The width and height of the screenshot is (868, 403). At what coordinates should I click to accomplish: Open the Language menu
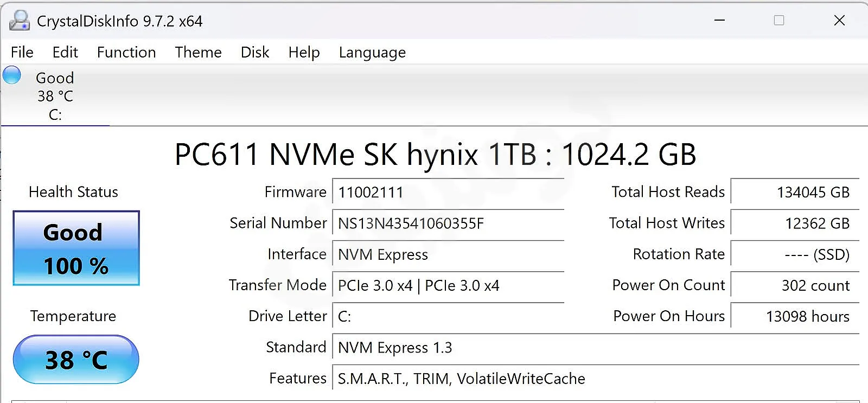(x=372, y=52)
